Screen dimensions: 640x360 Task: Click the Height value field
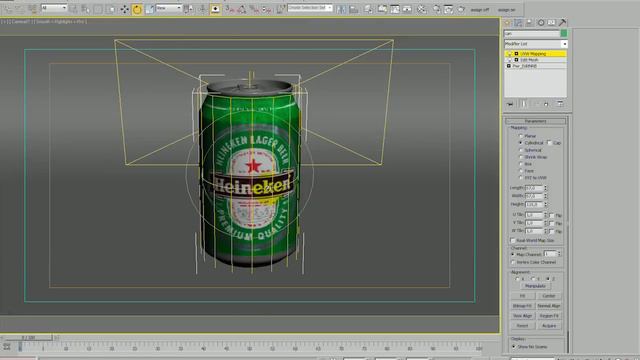pyautogui.click(x=534, y=204)
